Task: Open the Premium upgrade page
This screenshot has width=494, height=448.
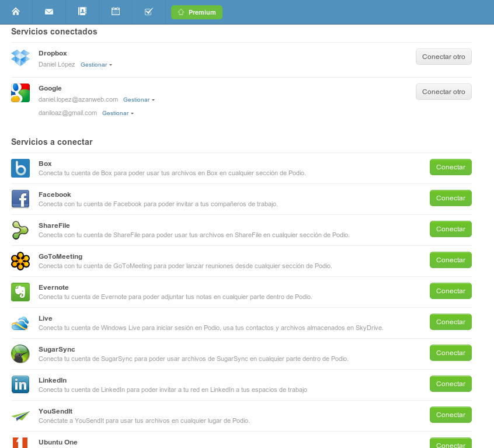Action: coord(197,12)
